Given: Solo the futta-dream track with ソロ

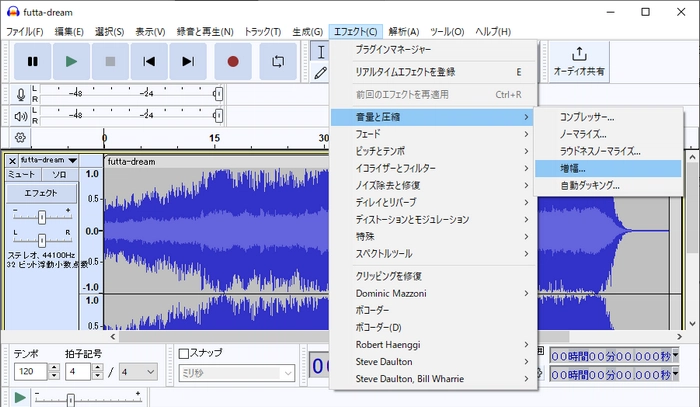Looking at the screenshot, I should click(x=59, y=175).
